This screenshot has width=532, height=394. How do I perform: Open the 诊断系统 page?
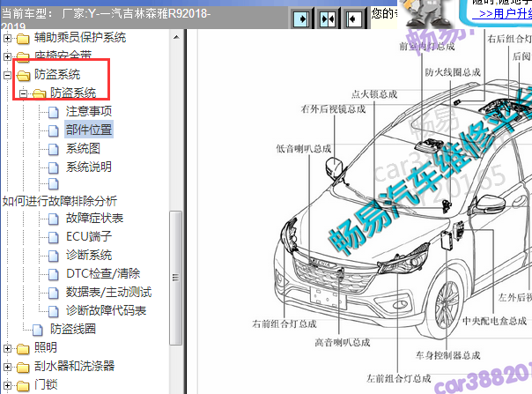click(89, 255)
